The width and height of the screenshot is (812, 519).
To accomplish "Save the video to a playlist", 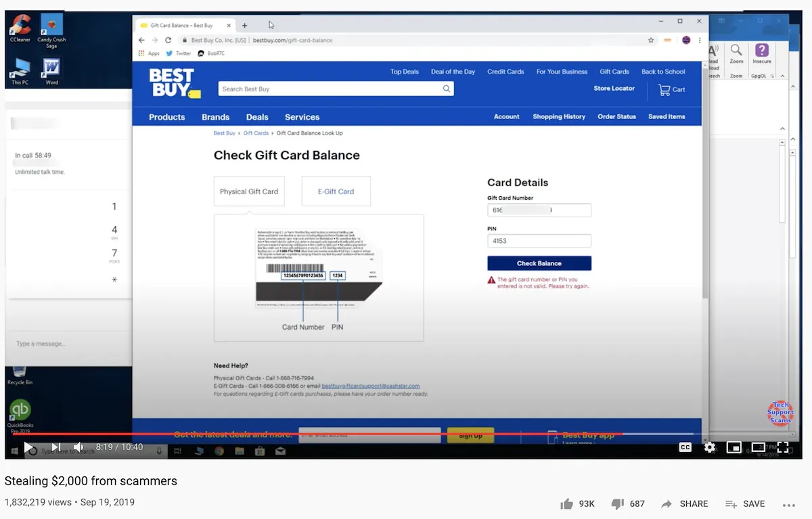I will 744,503.
